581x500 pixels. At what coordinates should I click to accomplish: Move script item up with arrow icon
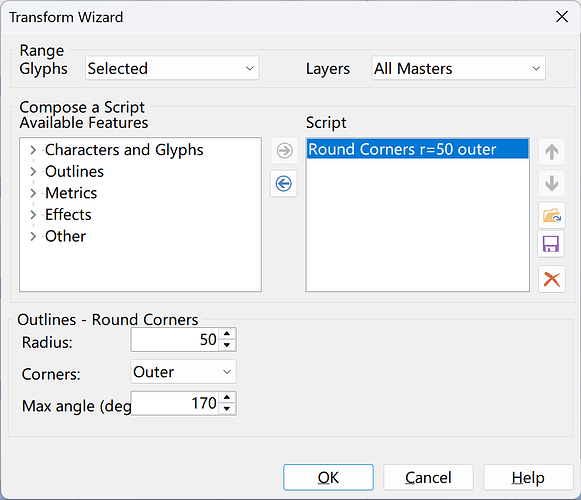(552, 152)
